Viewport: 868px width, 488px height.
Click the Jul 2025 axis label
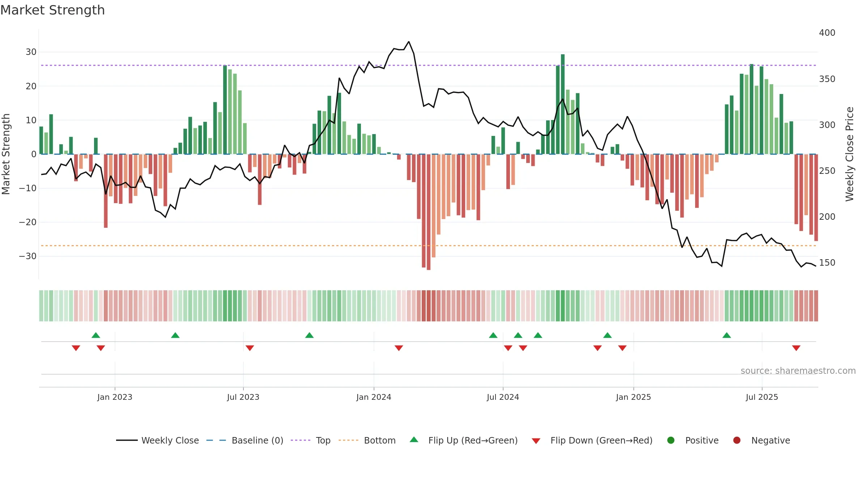(762, 397)
